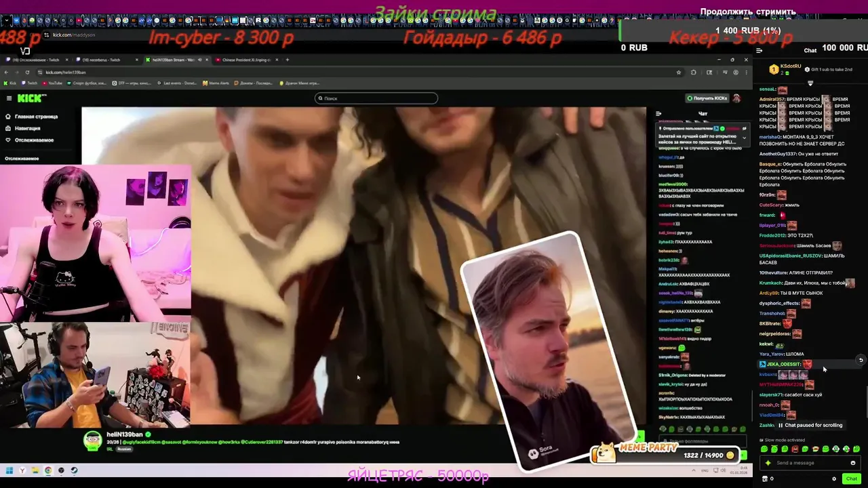Open the emote picker in message box
Screen dimensions: 868x488
pos(853,463)
